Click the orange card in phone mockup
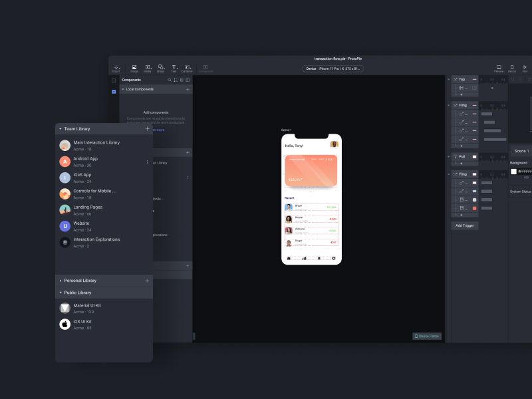 click(x=311, y=171)
